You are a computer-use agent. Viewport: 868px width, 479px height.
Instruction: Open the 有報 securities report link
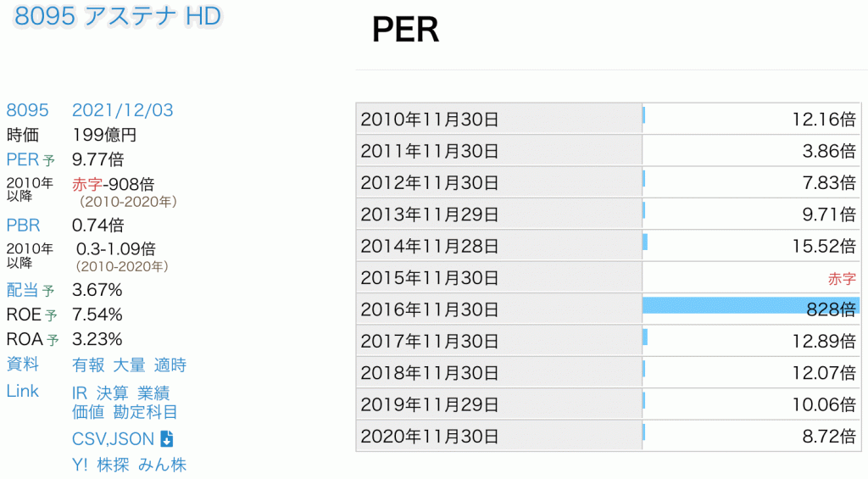click(89, 365)
